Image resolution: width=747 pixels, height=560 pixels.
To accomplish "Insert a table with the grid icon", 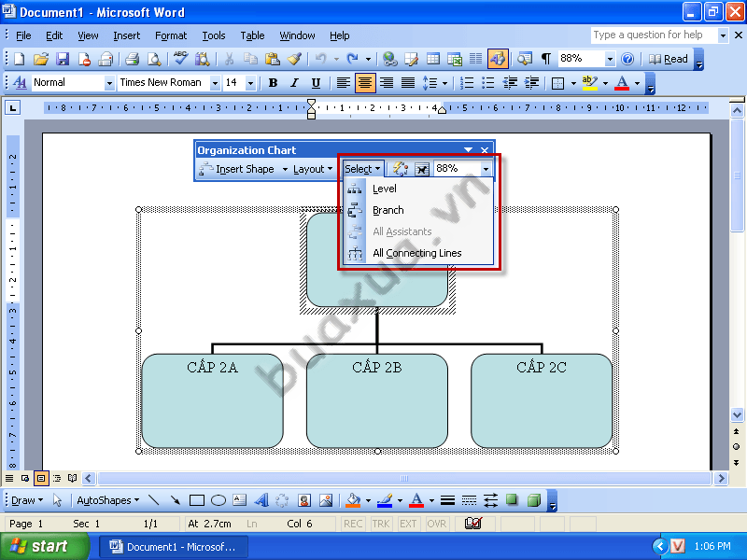I will (433, 59).
